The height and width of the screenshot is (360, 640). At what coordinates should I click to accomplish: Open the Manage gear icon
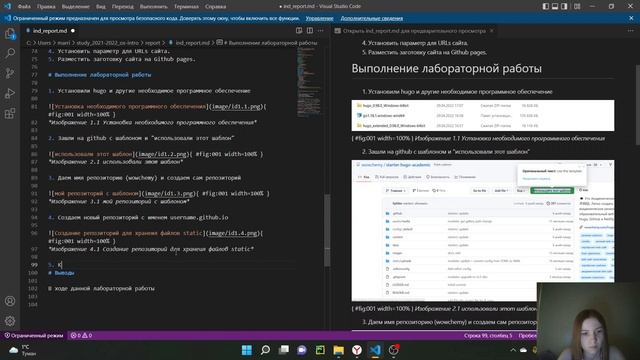pyautogui.click(x=10, y=321)
